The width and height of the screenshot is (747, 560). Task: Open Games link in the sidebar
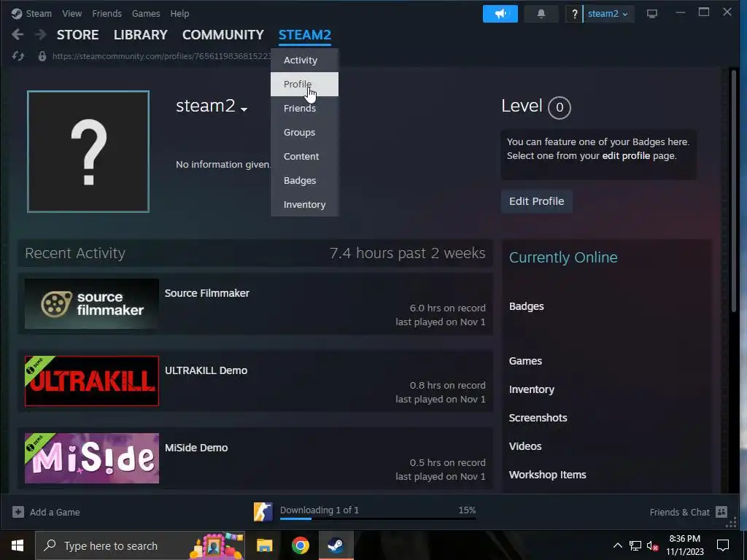[525, 361]
